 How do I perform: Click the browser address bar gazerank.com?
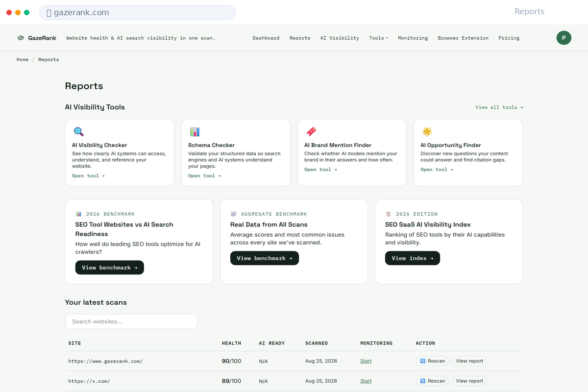click(x=137, y=12)
